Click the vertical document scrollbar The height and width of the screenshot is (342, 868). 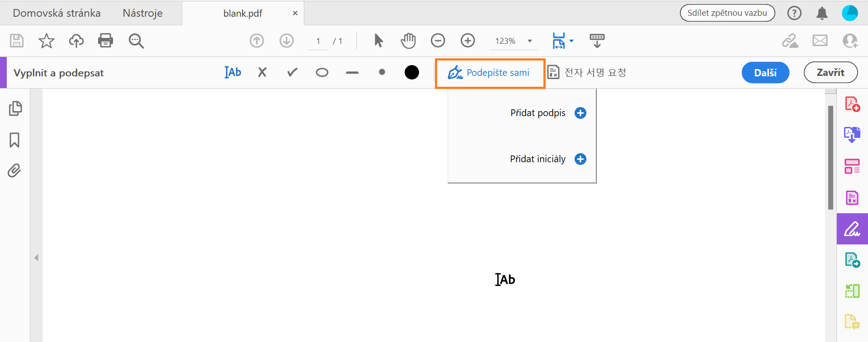830,158
